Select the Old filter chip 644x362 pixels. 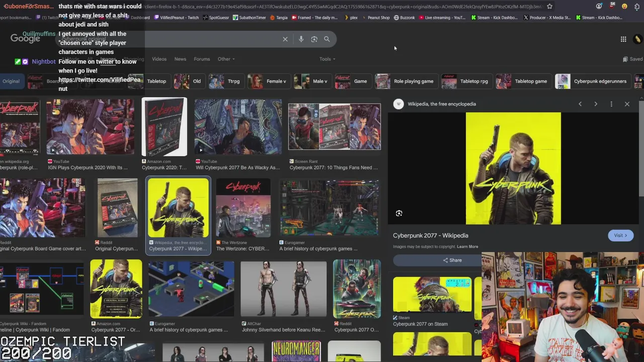(189, 81)
